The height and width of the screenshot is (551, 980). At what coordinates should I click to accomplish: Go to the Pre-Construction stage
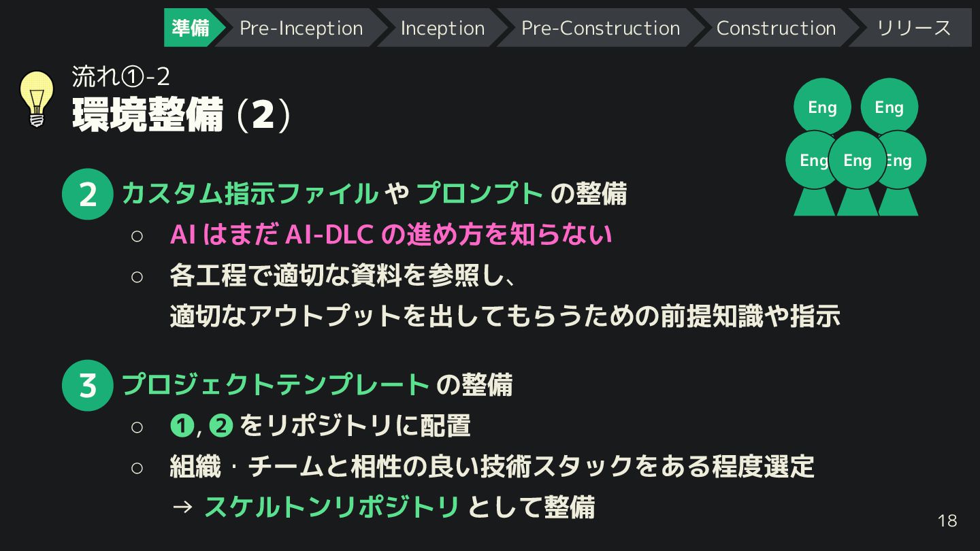pyautogui.click(x=600, y=28)
